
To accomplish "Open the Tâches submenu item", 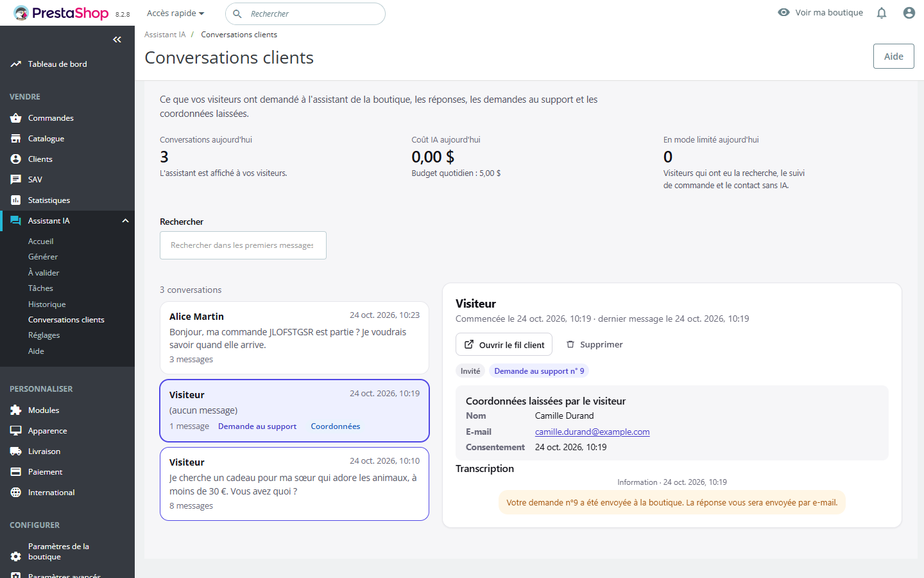I will coord(40,288).
